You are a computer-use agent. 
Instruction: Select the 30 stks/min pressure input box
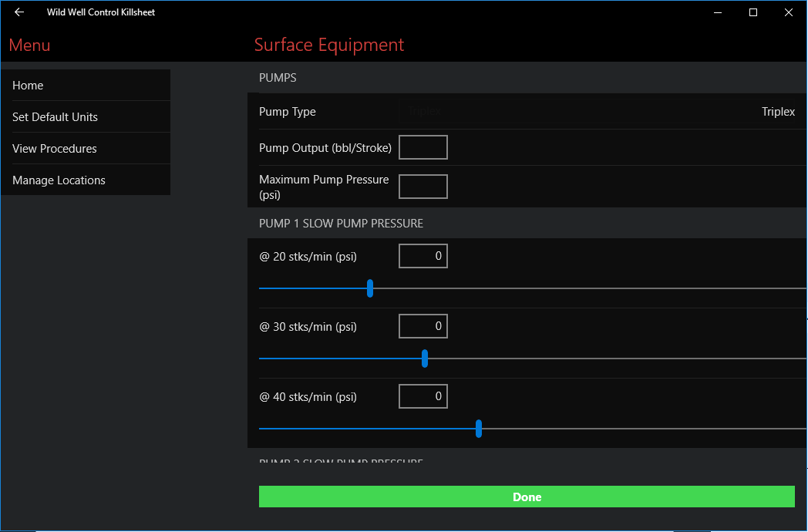[x=423, y=326]
